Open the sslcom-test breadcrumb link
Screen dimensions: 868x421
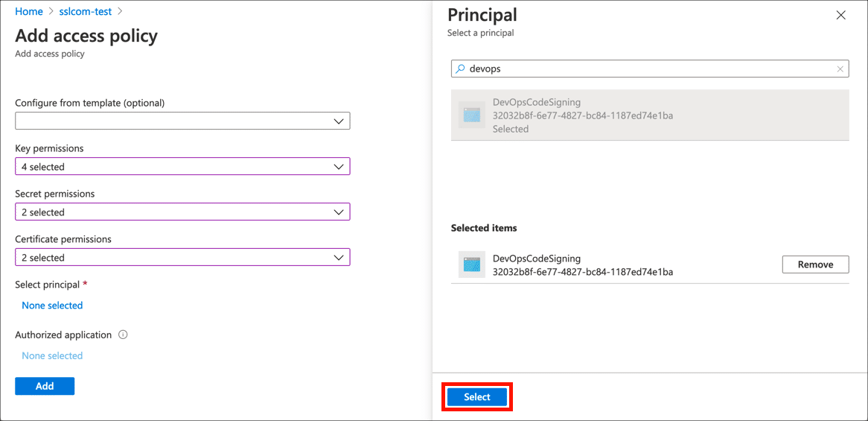click(x=85, y=11)
